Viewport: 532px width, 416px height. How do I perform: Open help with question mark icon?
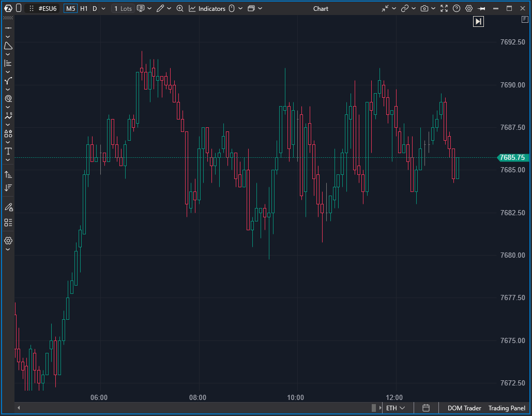457,8
